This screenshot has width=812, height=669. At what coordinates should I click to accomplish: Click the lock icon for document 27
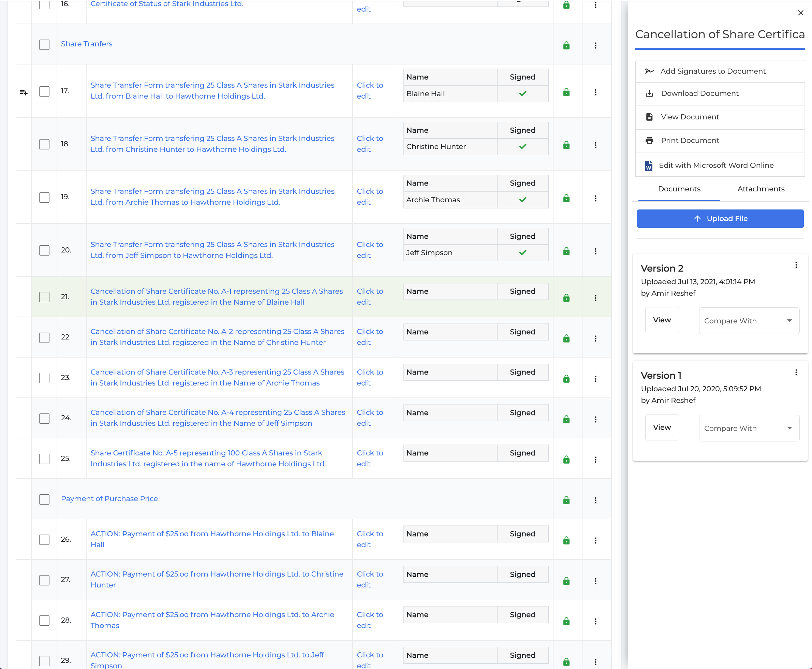pos(566,581)
